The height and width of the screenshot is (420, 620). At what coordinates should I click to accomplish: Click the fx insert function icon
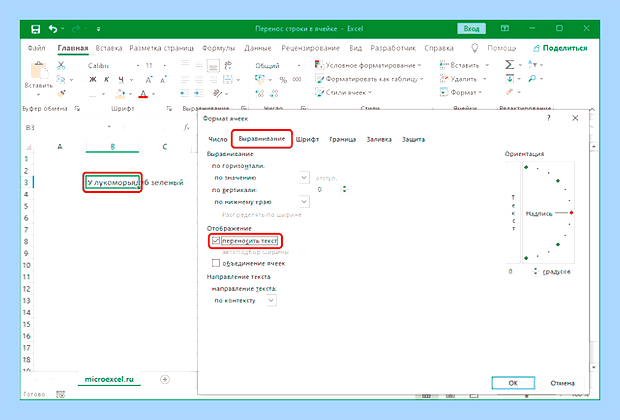(x=186, y=127)
